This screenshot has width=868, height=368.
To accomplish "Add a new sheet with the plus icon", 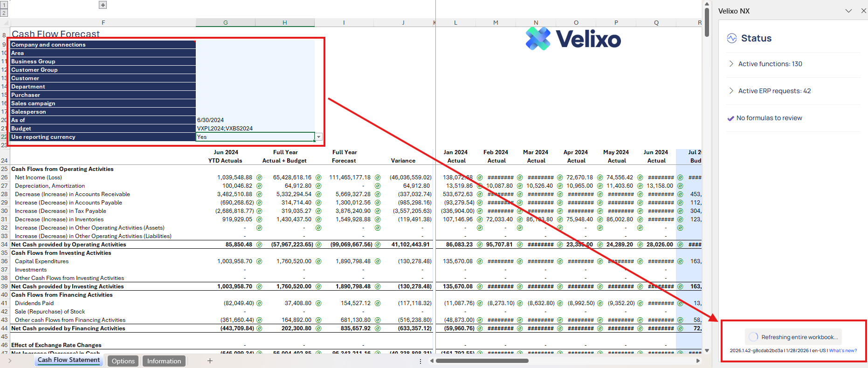I will pyautogui.click(x=210, y=361).
